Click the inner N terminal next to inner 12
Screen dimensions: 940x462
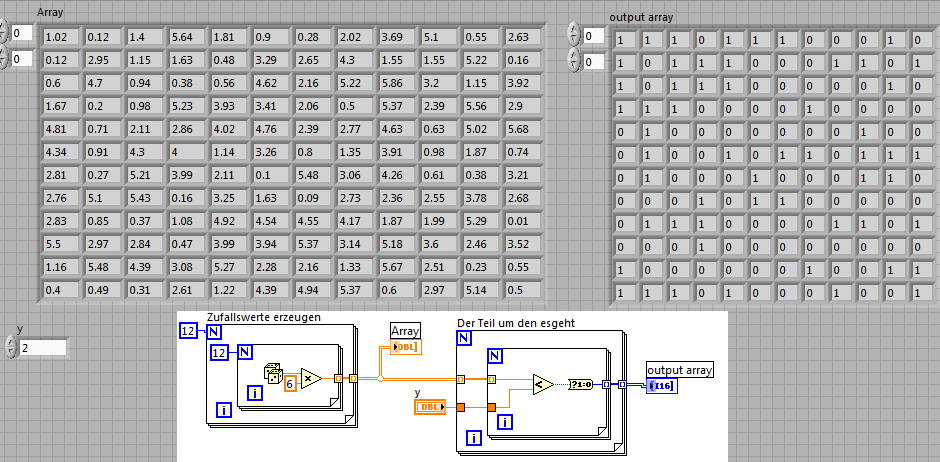(x=245, y=352)
